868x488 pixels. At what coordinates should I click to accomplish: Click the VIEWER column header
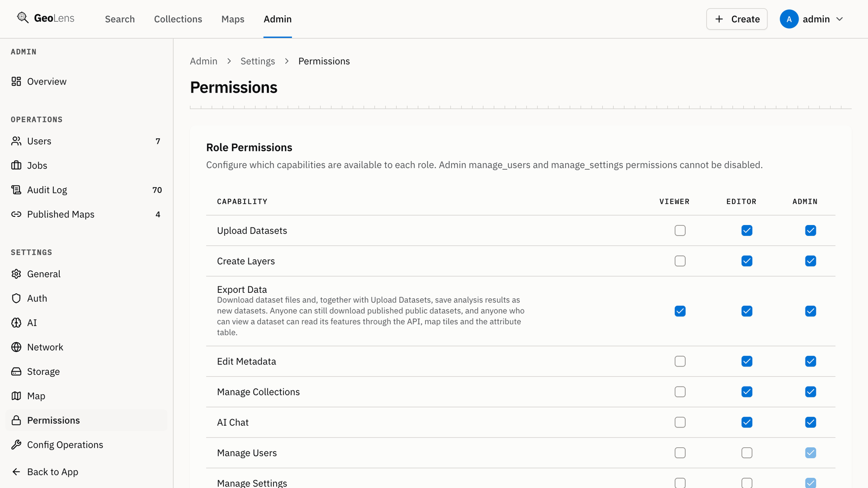pyautogui.click(x=674, y=201)
